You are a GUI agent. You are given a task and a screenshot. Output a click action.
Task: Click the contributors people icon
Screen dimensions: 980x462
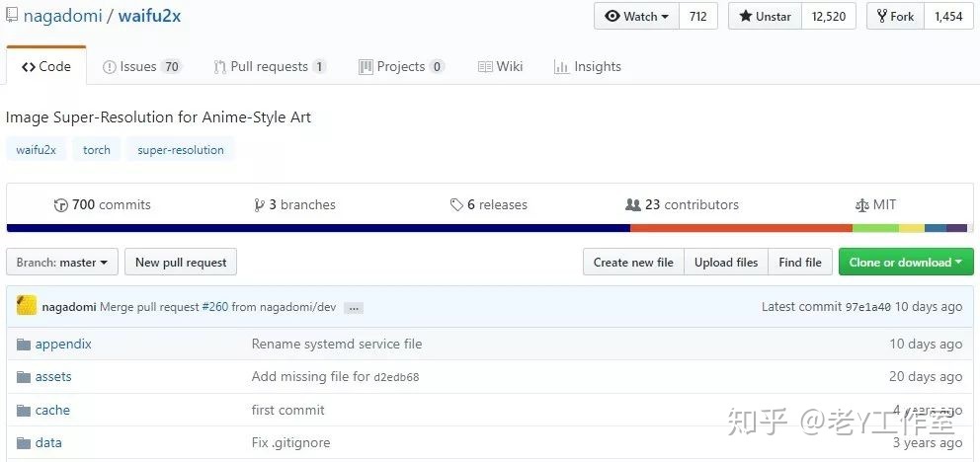point(633,204)
